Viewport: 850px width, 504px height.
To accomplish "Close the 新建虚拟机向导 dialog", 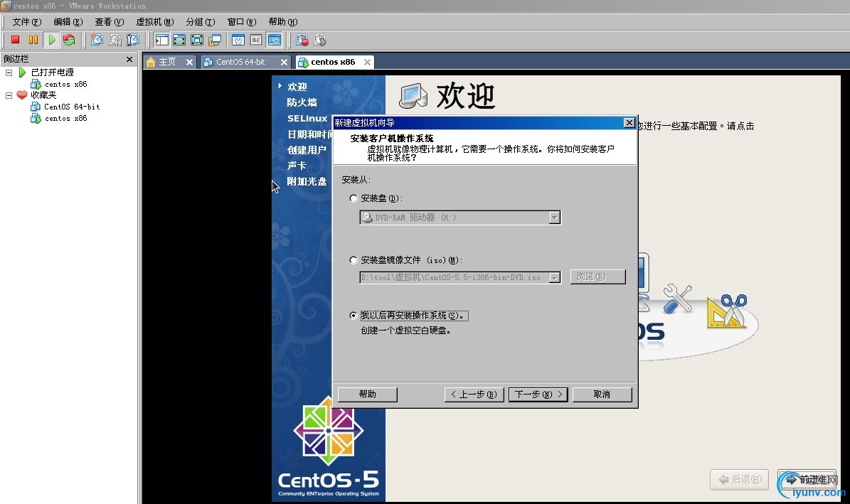I will tap(629, 122).
